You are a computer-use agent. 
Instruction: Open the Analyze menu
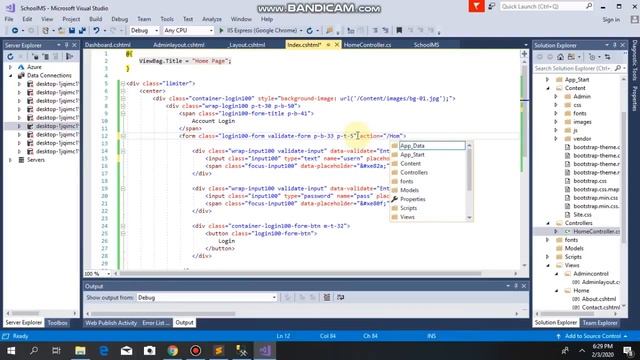click(x=212, y=19)
